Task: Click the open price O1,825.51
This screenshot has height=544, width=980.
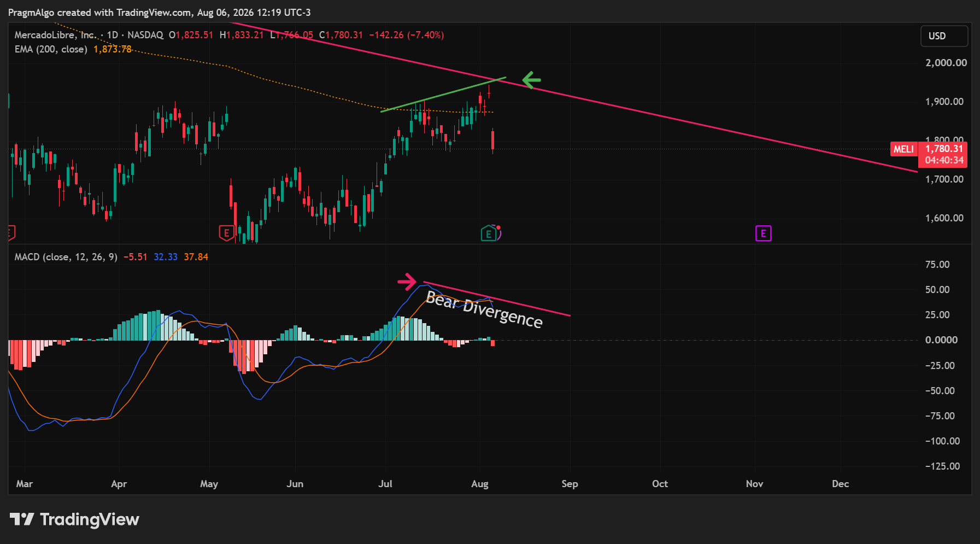Action: 191,35
